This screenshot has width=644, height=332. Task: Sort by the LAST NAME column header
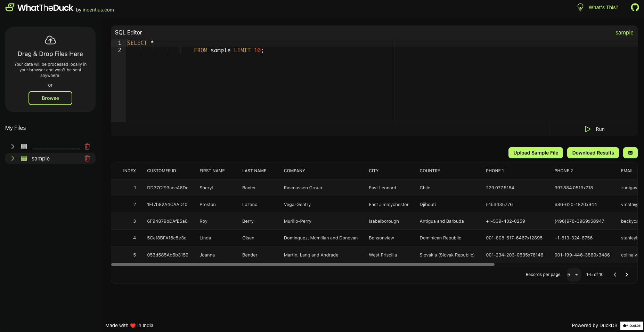pyautogui.click(x=254, y=171)
